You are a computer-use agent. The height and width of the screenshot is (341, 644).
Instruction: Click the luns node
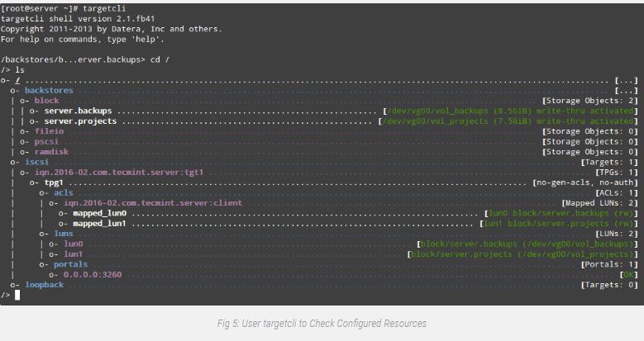click(x=64, y=234)
